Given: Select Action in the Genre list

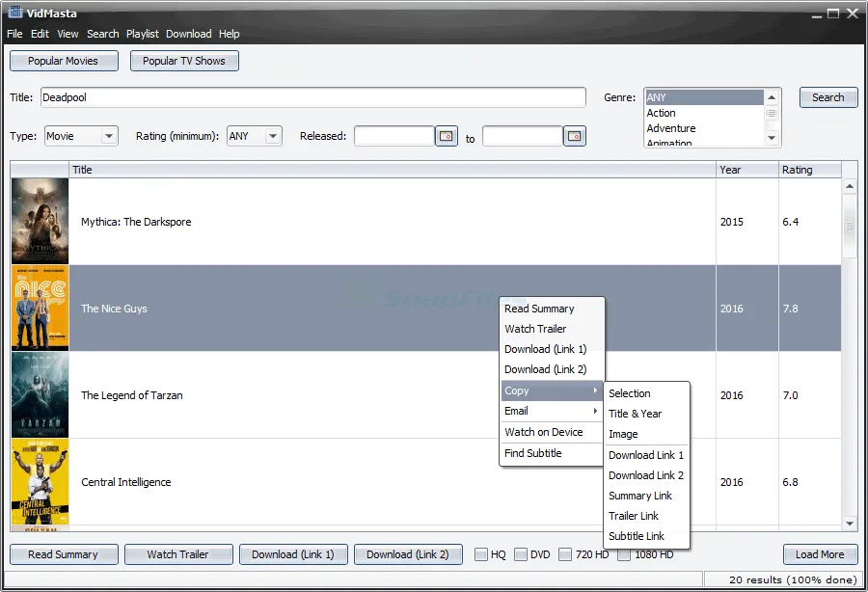Looking at the screenshot, I should click(704, 113).
